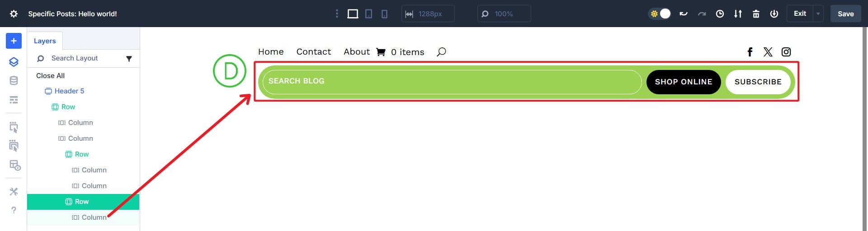Open the layout filter dropdown arrow
The width and height of the screenshot is (868, 231).
pos(129,59)
